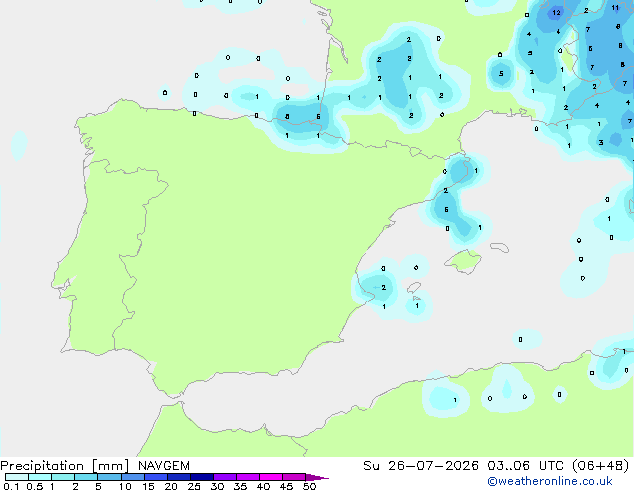Pick the 15–20 mm legend swatch
This screenshot has height=490, width=634.
(x=155, y=477)
